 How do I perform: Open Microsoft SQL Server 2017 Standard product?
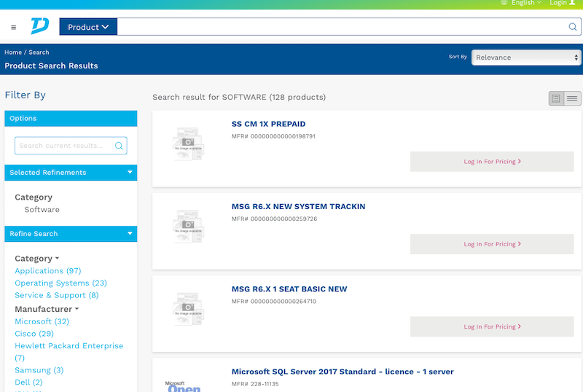click(343, 372)
